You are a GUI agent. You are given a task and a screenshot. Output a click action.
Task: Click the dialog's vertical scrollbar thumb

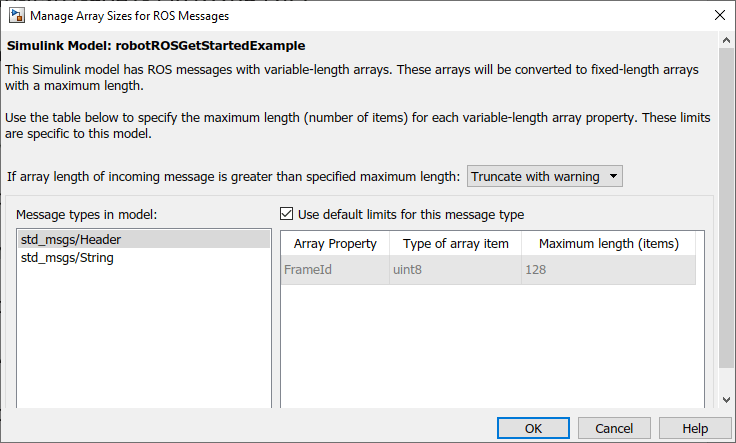click(x=726, y=200)
